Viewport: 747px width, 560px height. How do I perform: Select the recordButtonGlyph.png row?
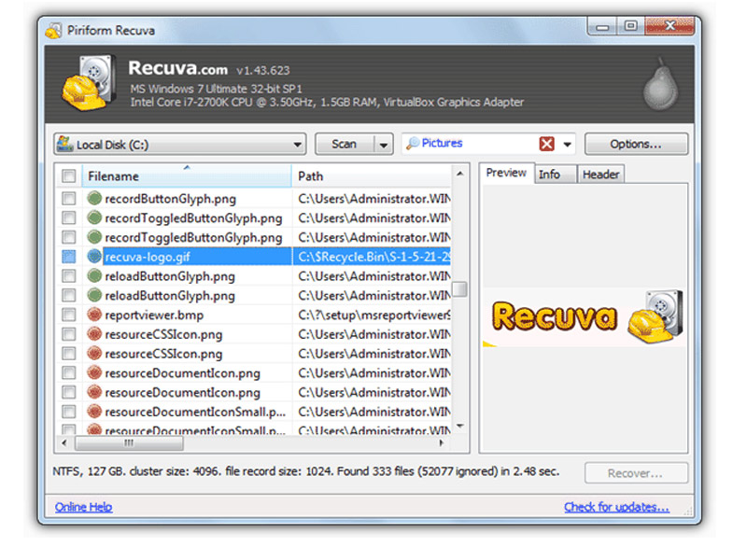tap(252, 199)
